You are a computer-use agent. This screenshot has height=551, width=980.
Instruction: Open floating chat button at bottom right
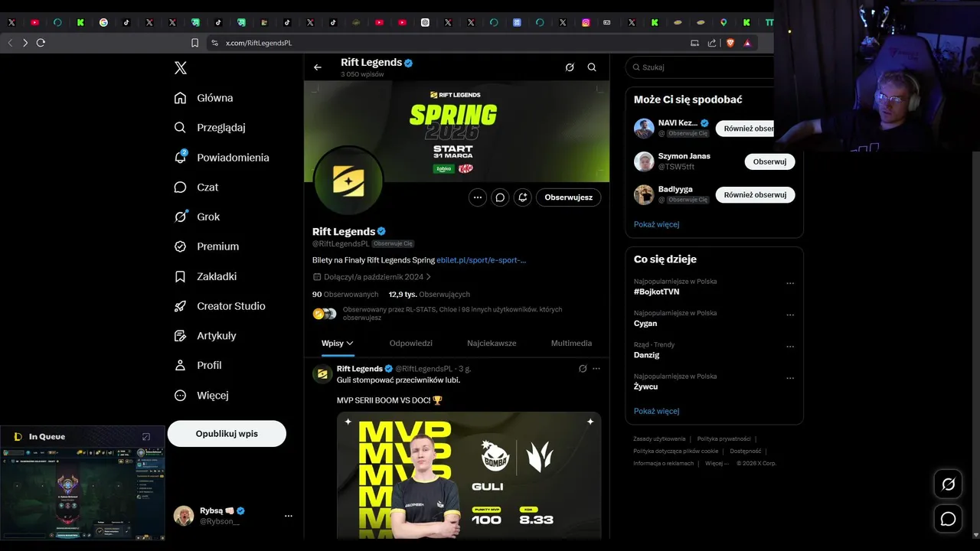(948, 519)
